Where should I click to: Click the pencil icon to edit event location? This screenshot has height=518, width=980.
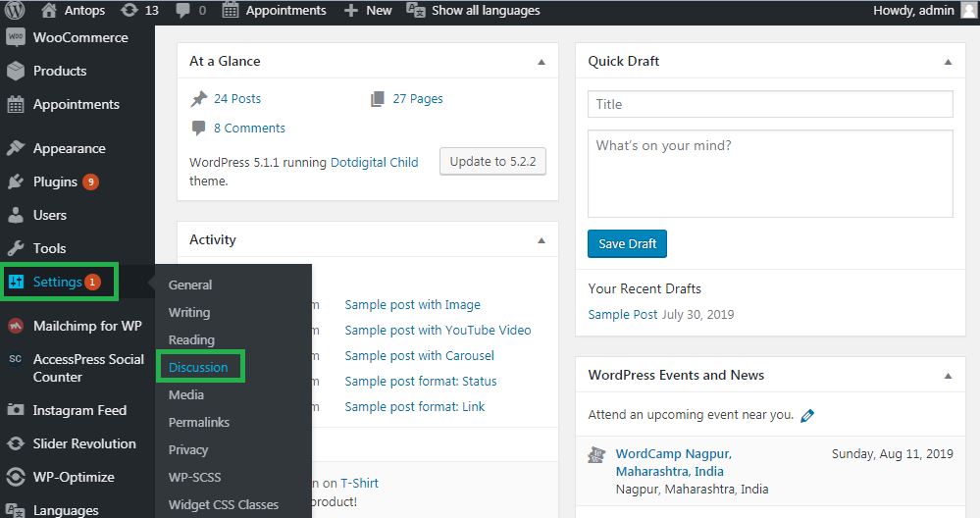(x=807, y=416)
